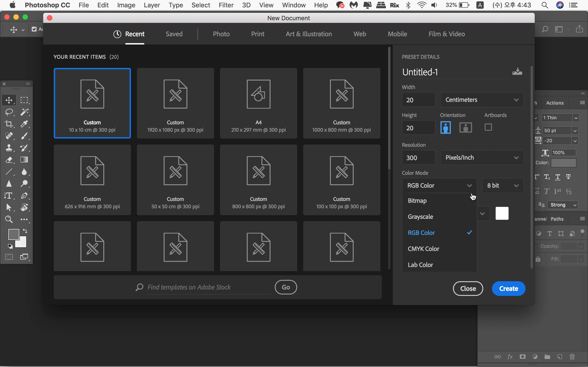
Task: Select the Lasso tool
Action: [9, 112]
